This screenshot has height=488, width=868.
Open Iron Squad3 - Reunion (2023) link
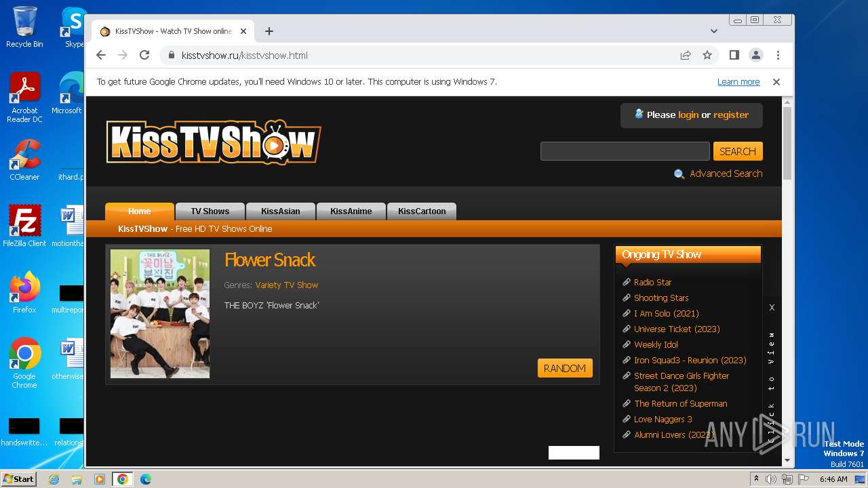pyautogui.click(x=690, y=360)
